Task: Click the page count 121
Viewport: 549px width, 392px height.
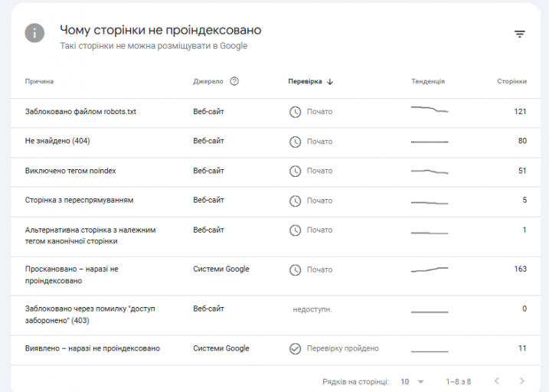Action: click(521, 112)
